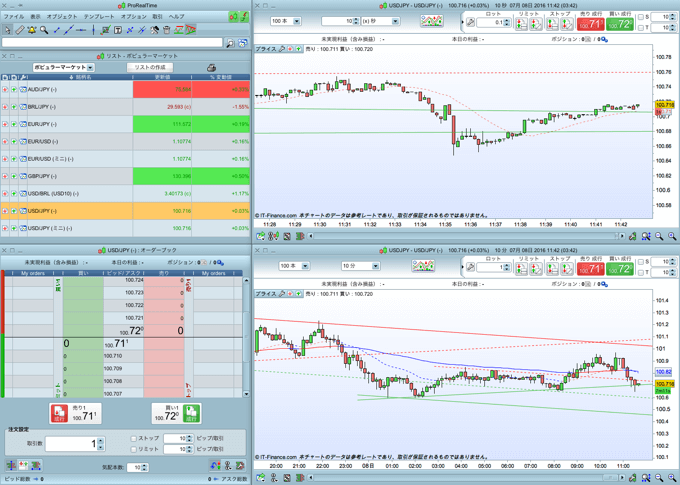Click the 銘柄名 column header
Image resolution: width=680 pixels, height=485 pixels.
click(x=81, y=77)
